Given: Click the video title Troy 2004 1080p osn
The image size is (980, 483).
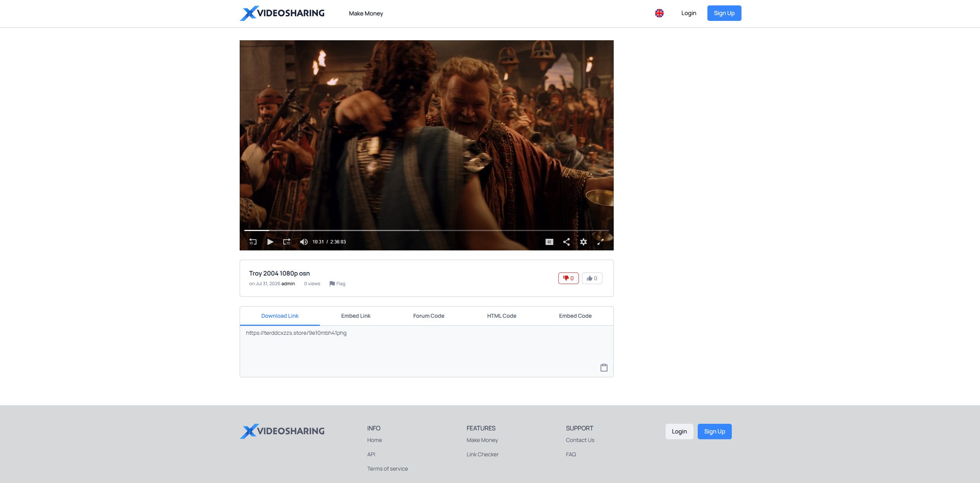Looking at the screenshot, I should pyautogui.click(x=279, y=273).
